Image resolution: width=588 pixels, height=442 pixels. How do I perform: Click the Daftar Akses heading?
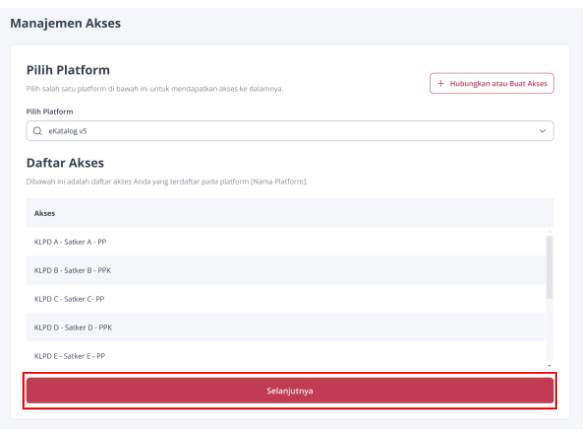pyautogui.click(x=65, y=163)
